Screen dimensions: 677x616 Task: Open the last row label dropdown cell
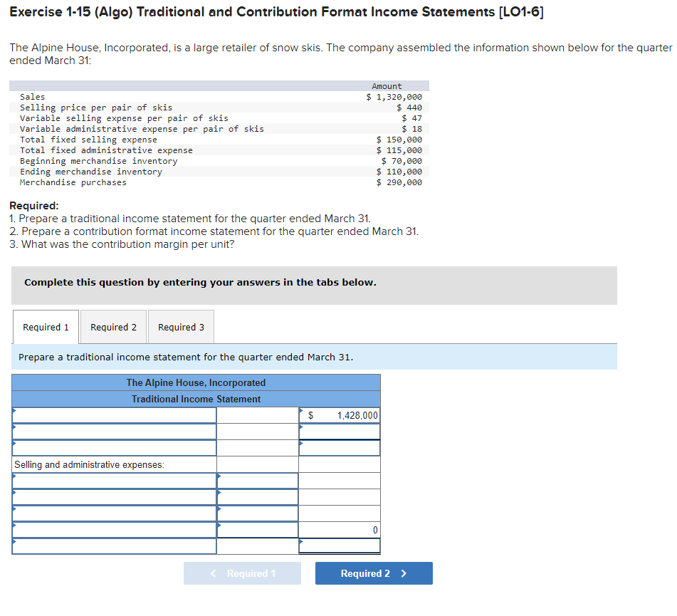tap(114, 546)
